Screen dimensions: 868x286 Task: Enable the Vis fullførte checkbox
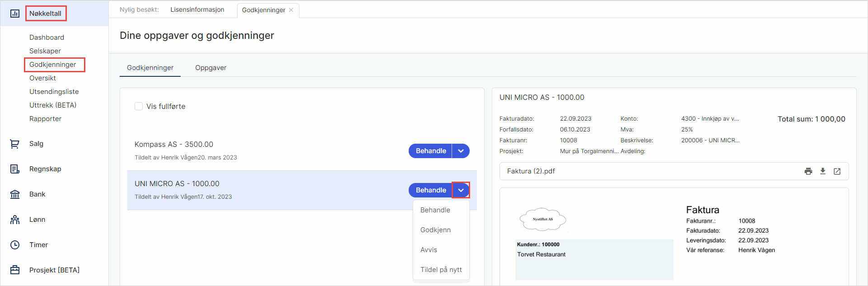pos(139,106)
